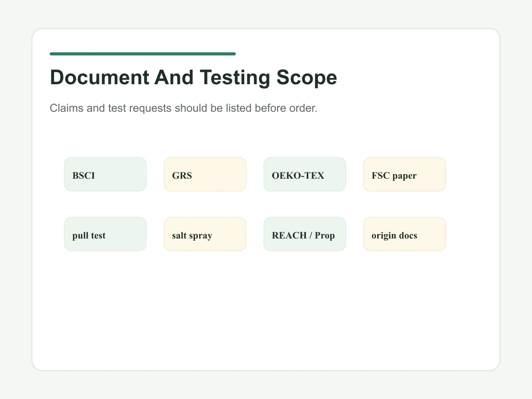This screenshot has height=399, width=532.
Task: Click the Document And Testing Scope heading
Action: click(x=193, y=78)
